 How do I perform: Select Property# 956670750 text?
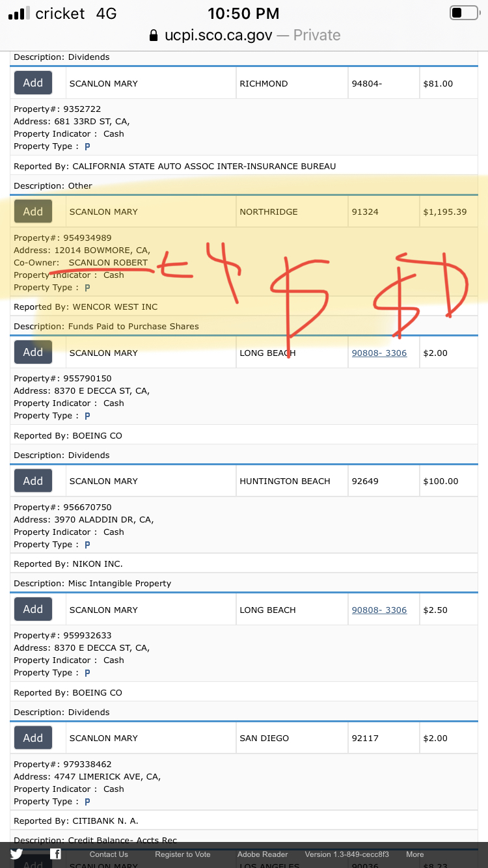(62, 508)
